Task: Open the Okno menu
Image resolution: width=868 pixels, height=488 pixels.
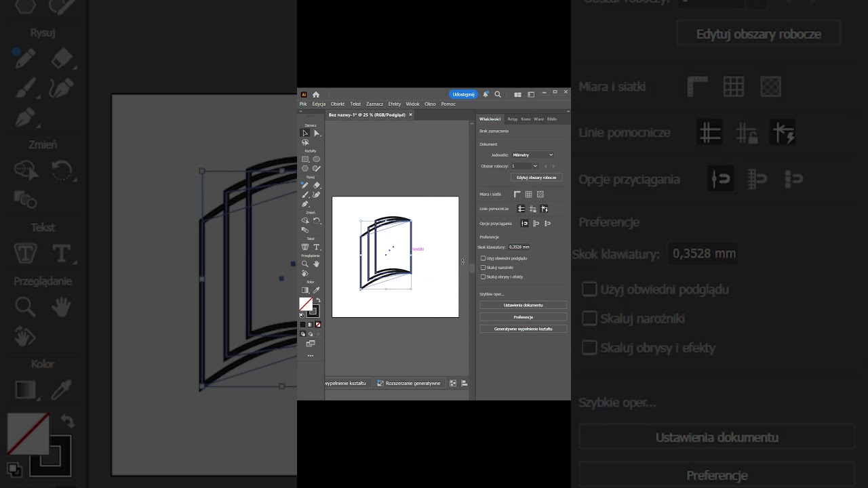Action: point(430,104)
